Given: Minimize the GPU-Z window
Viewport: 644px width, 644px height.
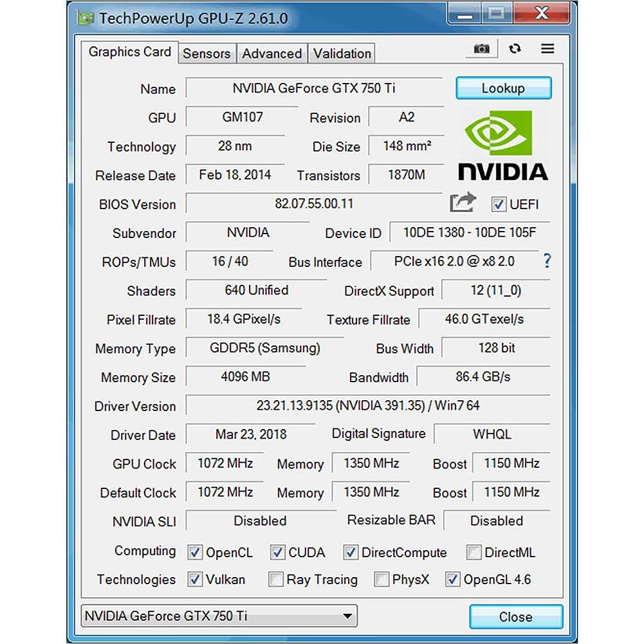Looking at the screenshot, I should coord(465,14).
